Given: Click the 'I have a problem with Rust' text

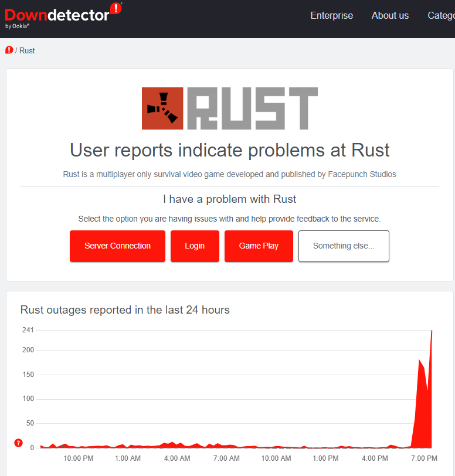Looking at the screenshot, I should [230, 199].
